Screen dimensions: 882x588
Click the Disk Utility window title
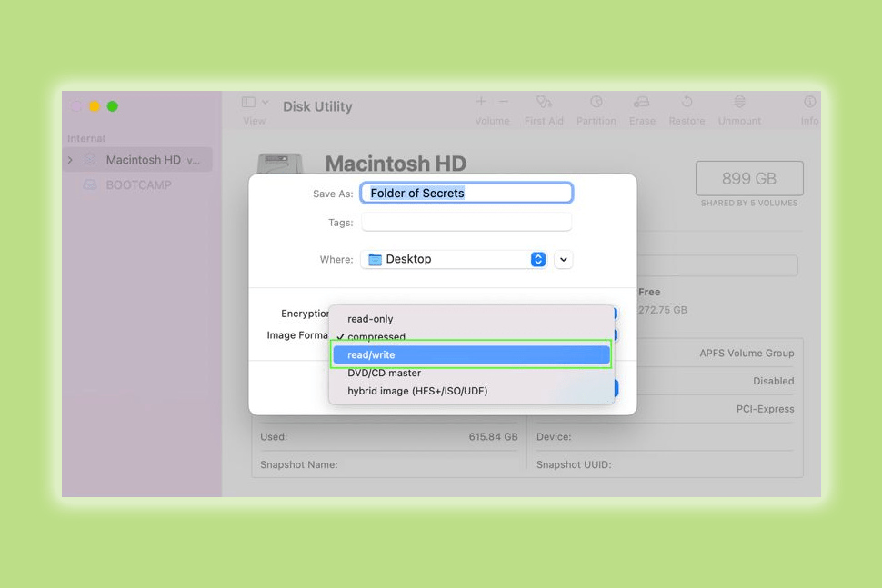(x=318, y=106)
